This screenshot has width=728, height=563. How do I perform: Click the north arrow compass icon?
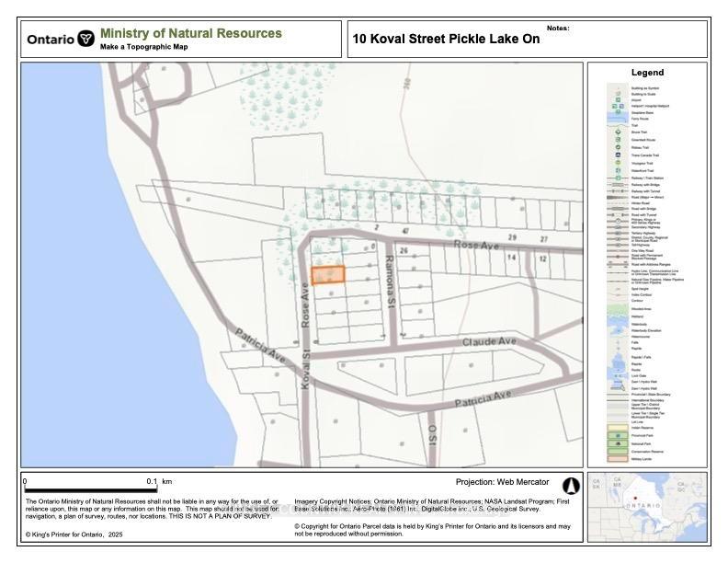pos(571,486)
